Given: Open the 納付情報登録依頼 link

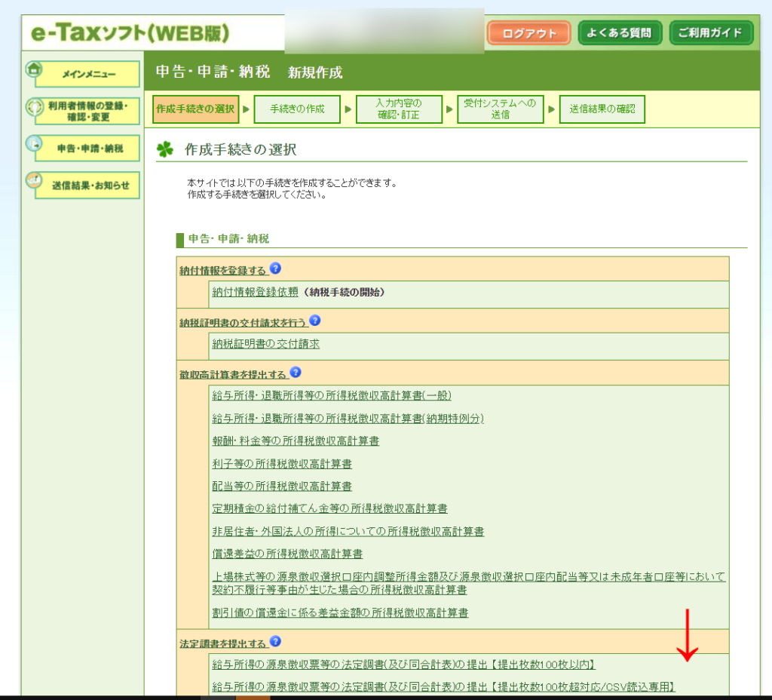Looking at the screenshot, I should coord(256,292).
